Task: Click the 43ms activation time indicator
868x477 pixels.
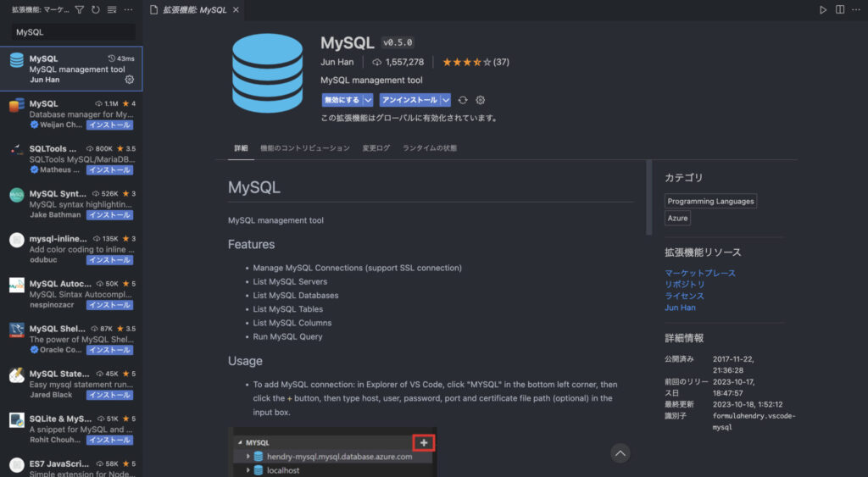Action: (121, 58)
